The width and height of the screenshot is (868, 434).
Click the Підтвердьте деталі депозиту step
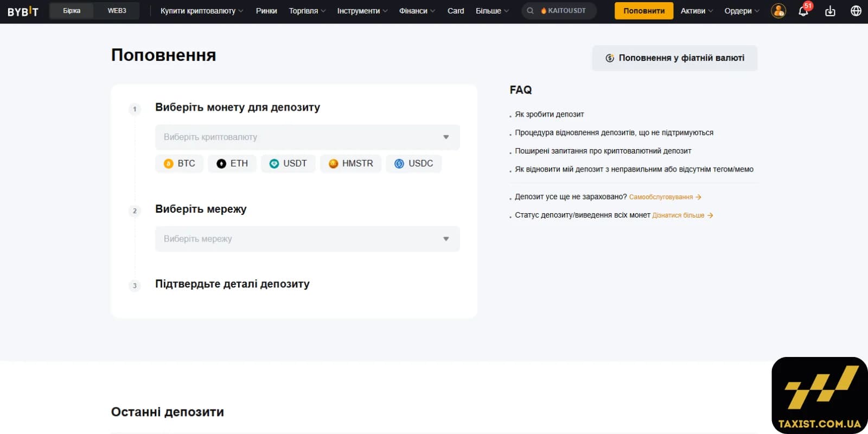point(232,284)
